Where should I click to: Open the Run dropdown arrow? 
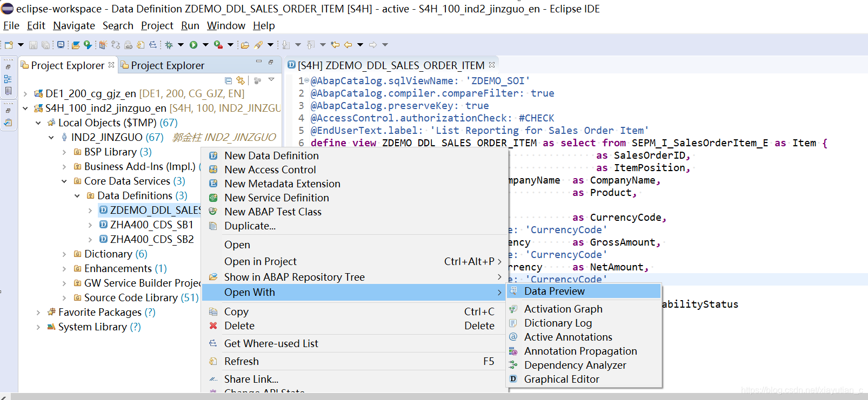point(205,45)
